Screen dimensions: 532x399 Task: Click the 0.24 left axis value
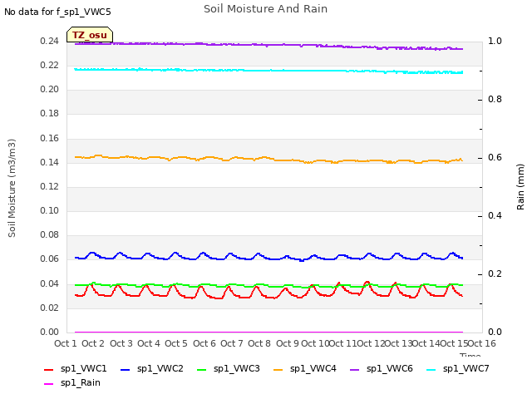50,41
